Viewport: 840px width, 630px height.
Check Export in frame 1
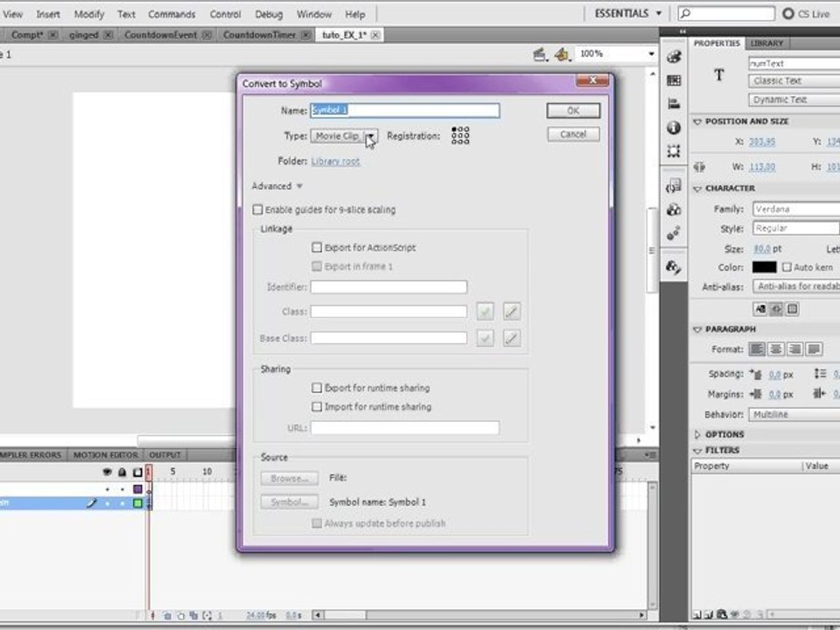coord(317,266)
